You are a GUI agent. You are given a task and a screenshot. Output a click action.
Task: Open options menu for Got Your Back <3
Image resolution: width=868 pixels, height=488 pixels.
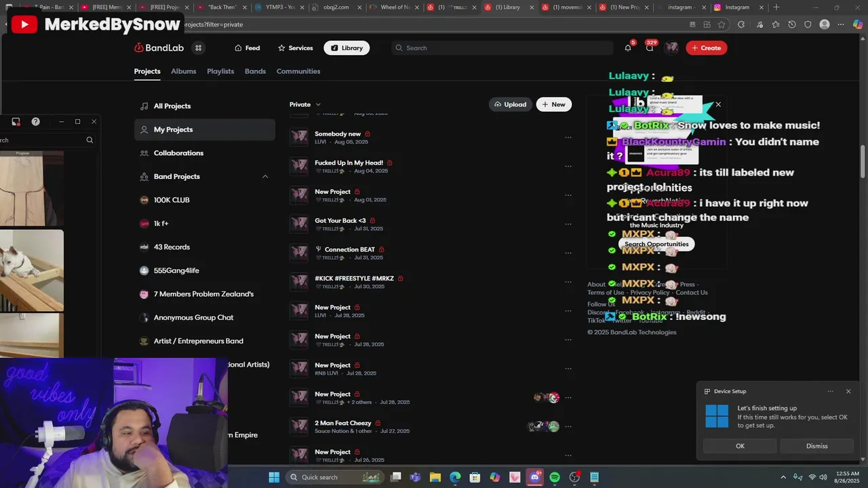[x=568, y=224]
